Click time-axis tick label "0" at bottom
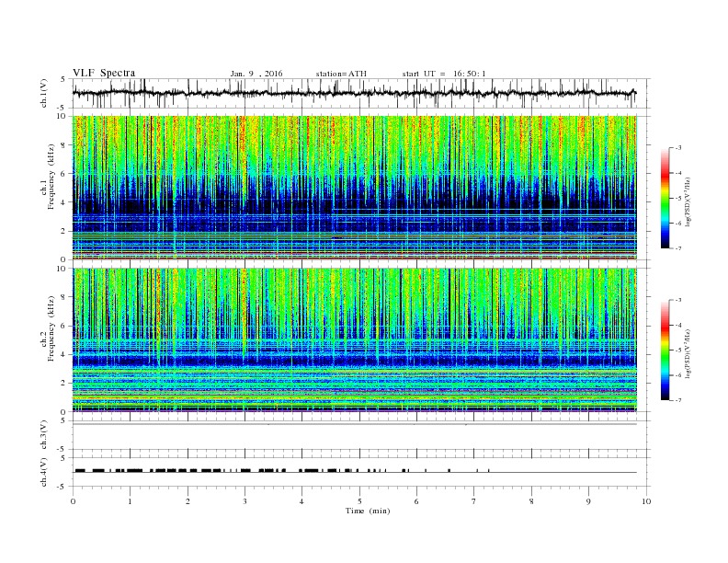Screen dimensions: 728x563 coord(73,501)
